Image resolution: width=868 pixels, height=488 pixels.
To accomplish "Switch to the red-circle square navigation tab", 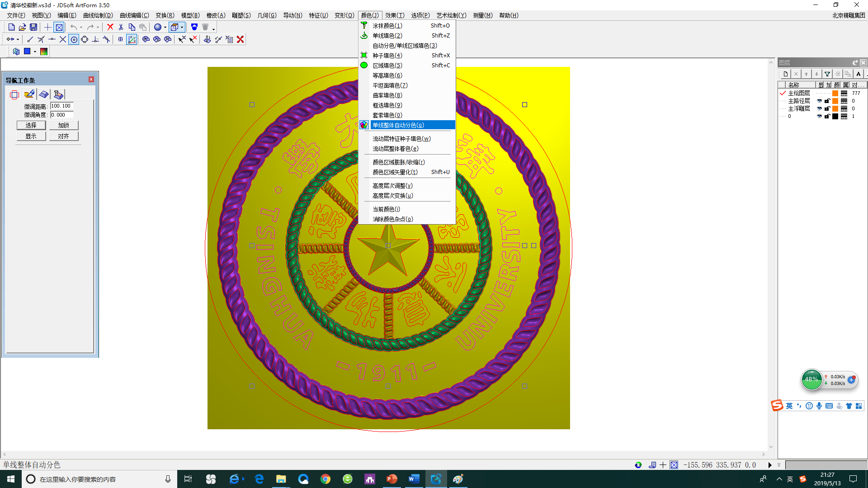I will pos(14,94).
